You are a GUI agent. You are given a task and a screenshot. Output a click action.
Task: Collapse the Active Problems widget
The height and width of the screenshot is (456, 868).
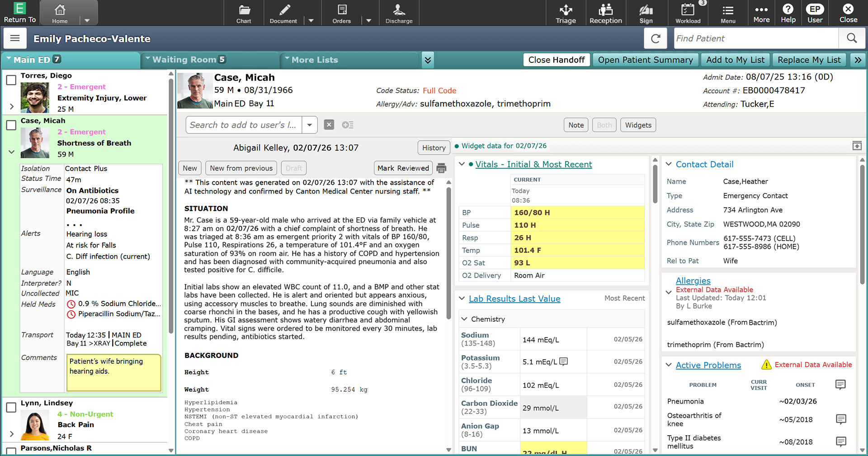coord(669,365)
